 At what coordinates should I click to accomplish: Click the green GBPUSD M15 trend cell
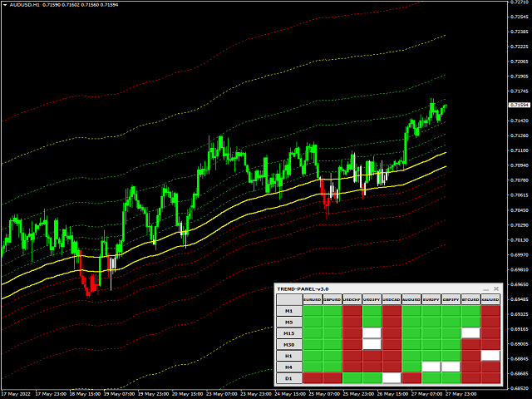(332, 333)
